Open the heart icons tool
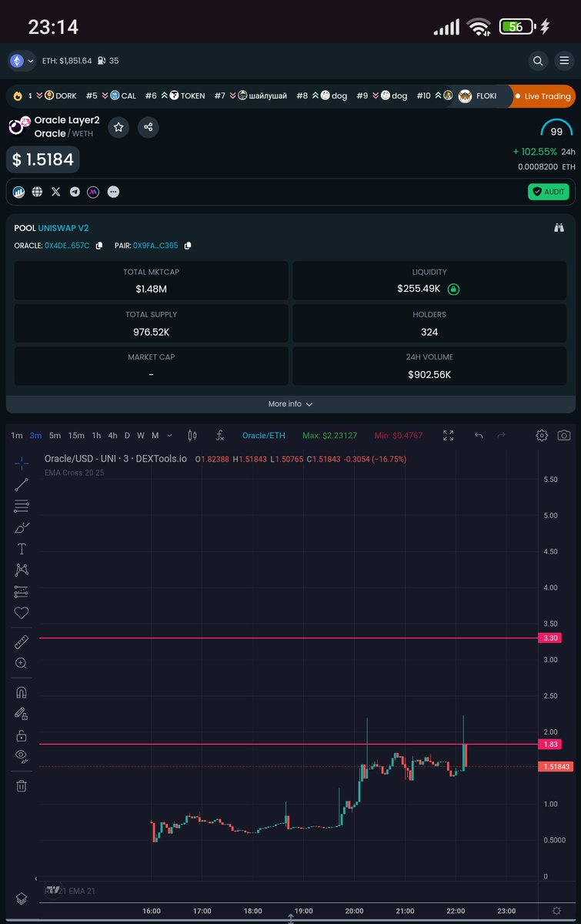This screenshot has width=581, height=924. 22,613
